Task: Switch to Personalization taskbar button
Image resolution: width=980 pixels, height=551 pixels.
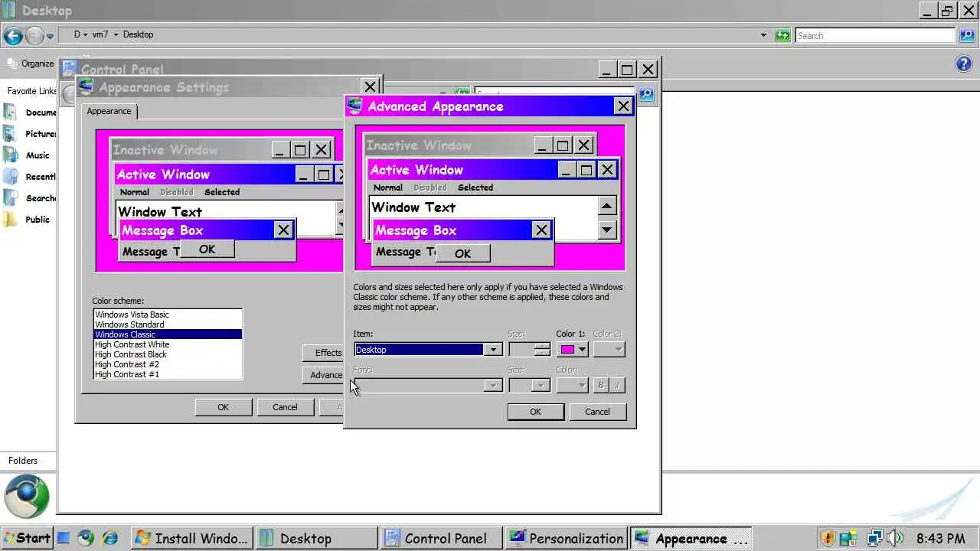Action: tap(567, 538)
